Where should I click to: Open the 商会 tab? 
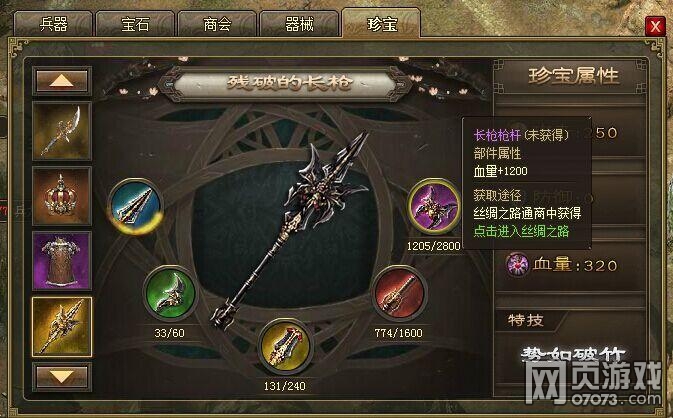pos(217,24)
